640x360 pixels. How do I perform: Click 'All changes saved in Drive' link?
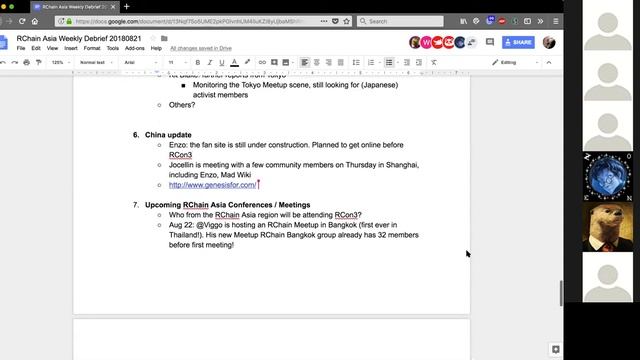[201, 48]
